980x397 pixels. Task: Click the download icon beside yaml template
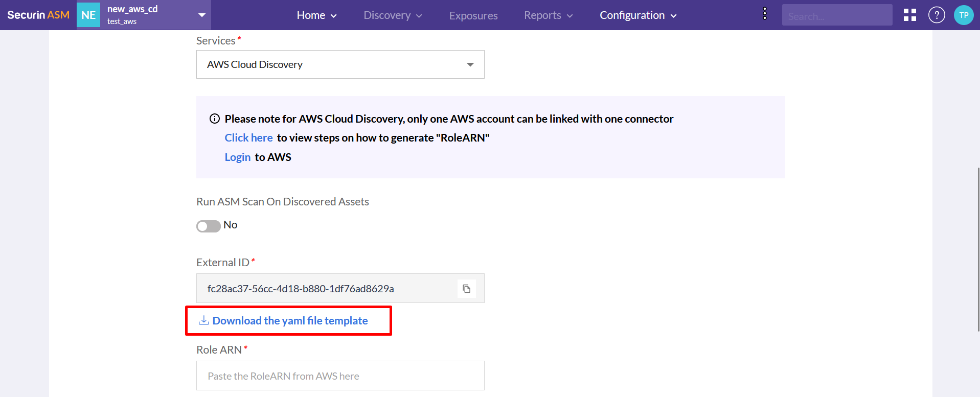[x=203, y=320]
